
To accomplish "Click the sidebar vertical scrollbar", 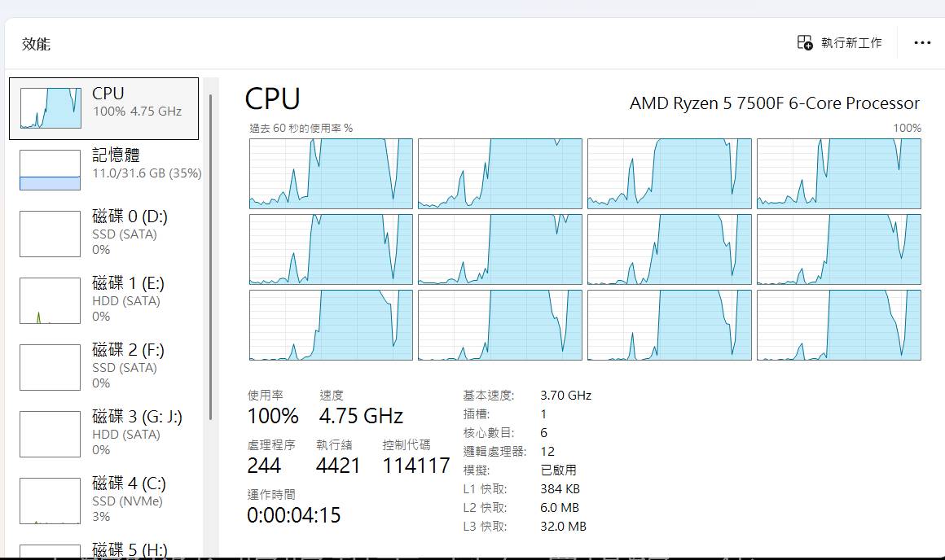I will (x=210, y=257).
